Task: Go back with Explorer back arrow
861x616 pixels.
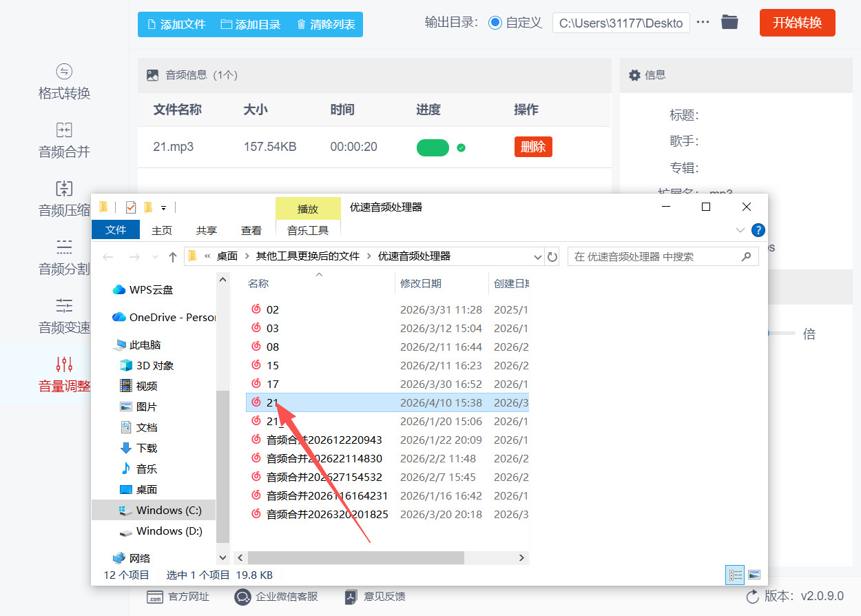Action: pos(108,256)
